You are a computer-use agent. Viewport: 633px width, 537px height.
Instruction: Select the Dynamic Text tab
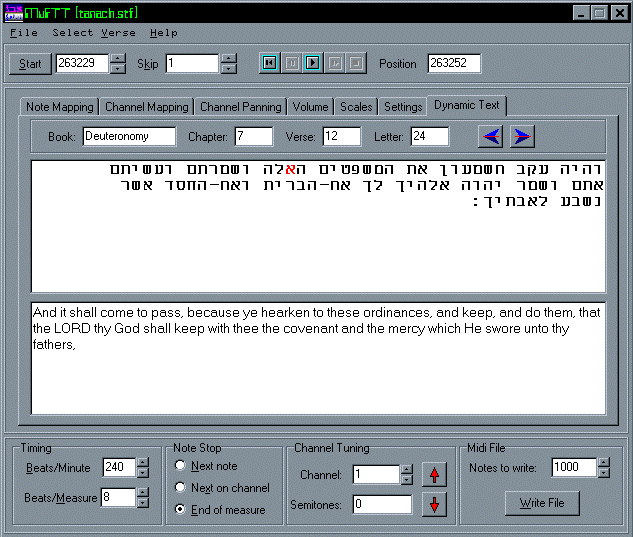coord(467,105)
